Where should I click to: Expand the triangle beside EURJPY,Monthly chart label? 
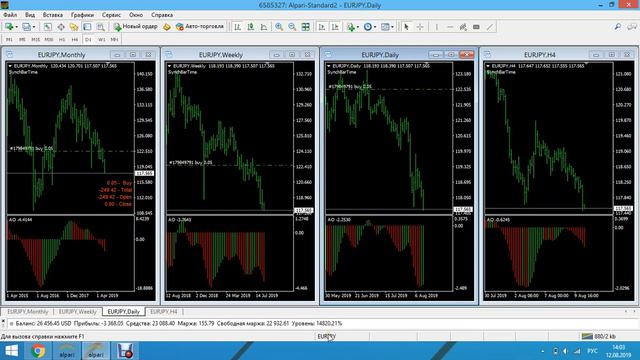point(10,66)
